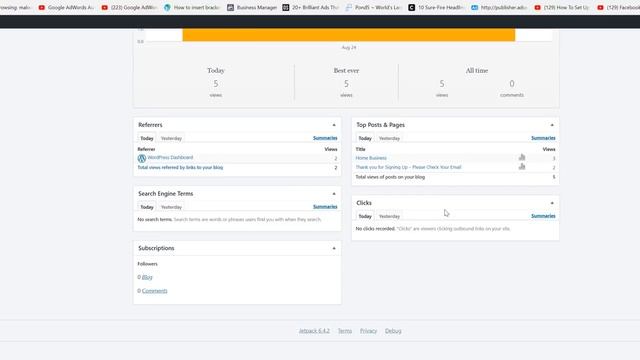
Task: Open the (129) How To Set Up bookmark
Action: (562, 7)
